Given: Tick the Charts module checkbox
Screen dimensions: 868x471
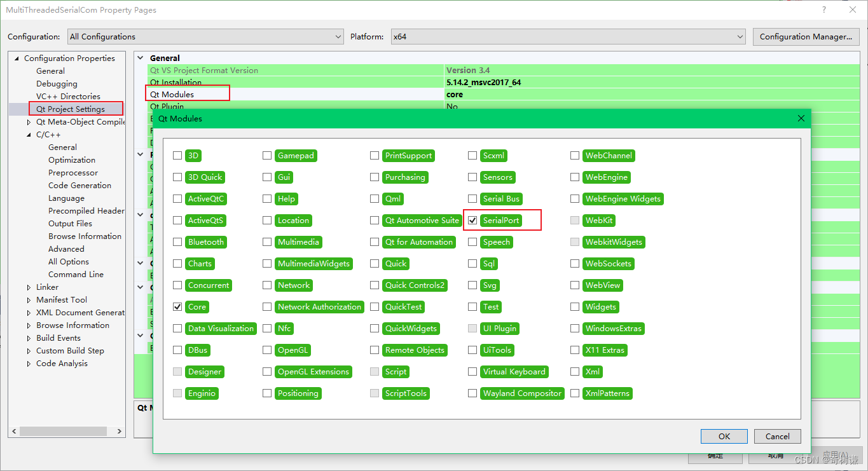Looking at the screenshot, I should [177, 264].
